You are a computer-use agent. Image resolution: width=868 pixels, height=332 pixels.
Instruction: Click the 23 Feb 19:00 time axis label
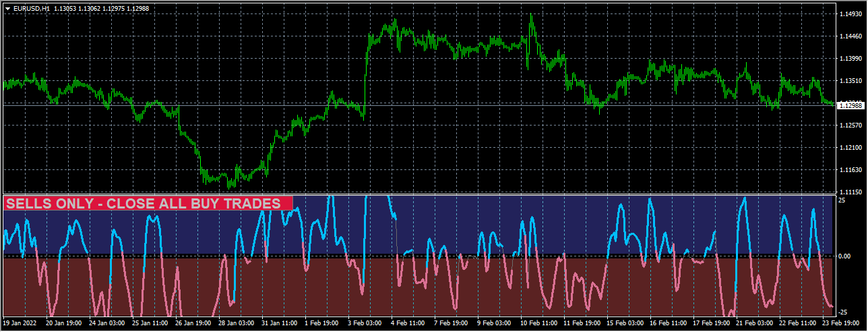pos(840,323)
